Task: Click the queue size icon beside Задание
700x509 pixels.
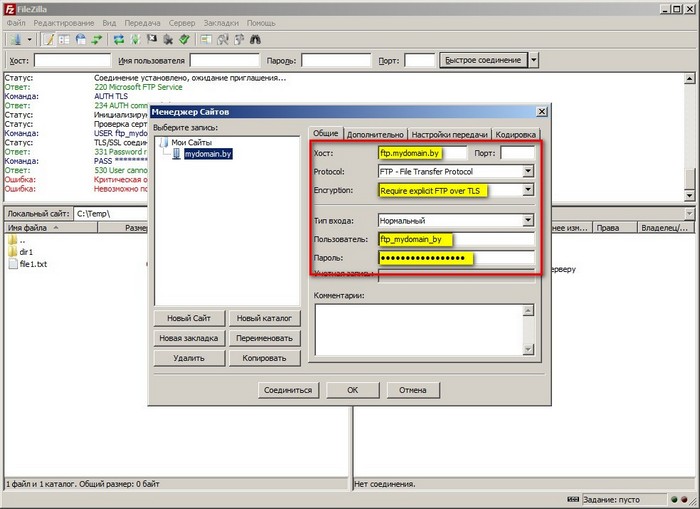Action: click(573, 499)
